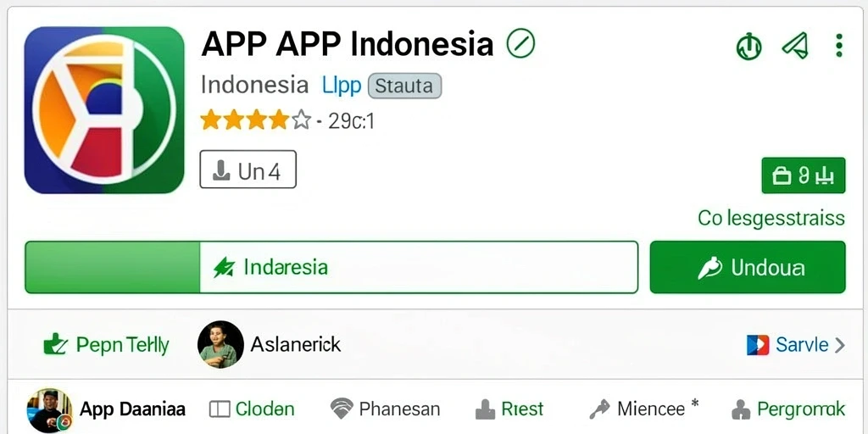Expand the Sarvle chevron
Screen dimensions: 868x434
pos(840,346)
